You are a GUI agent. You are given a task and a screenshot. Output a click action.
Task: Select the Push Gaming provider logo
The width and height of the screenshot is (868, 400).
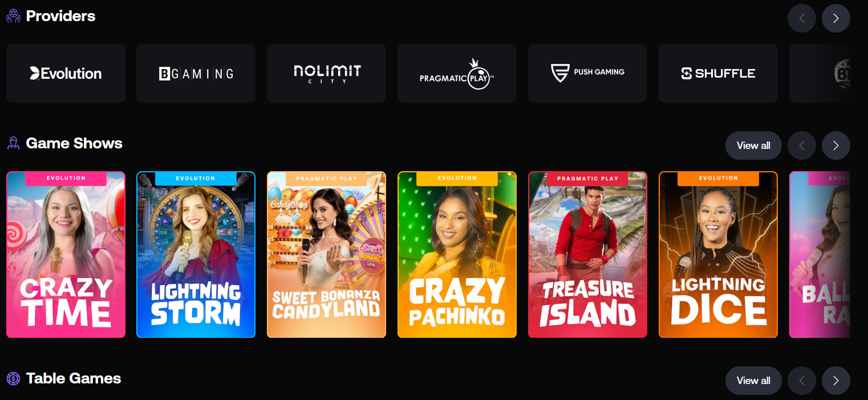(587, 73)
